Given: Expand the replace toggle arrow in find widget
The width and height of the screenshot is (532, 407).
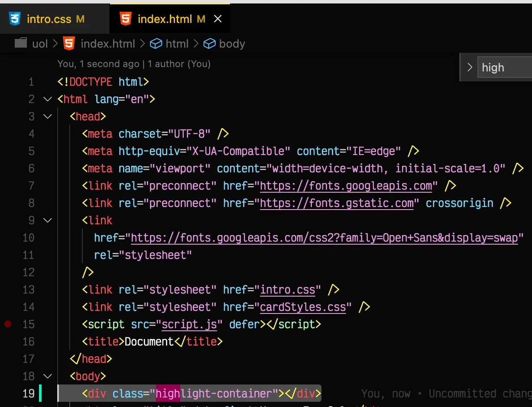Looking at the screenshot, I should pyautogui.click(x=470, y=67).
